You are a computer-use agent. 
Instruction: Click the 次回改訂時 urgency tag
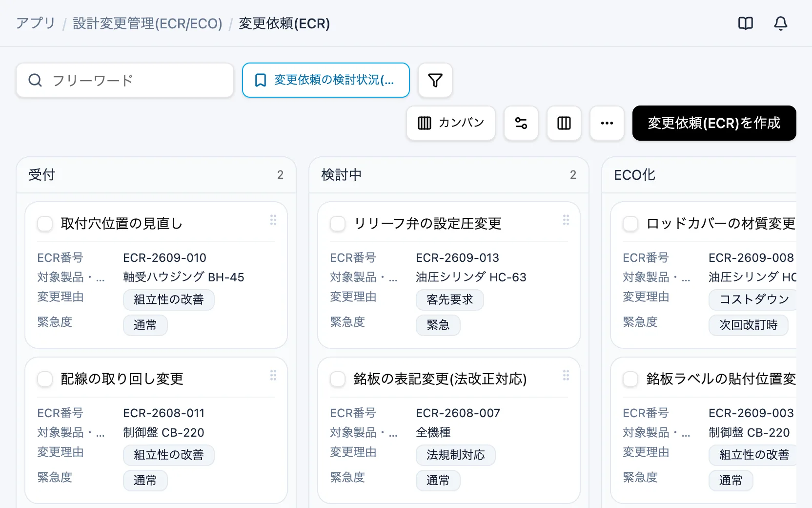[749, 325]
